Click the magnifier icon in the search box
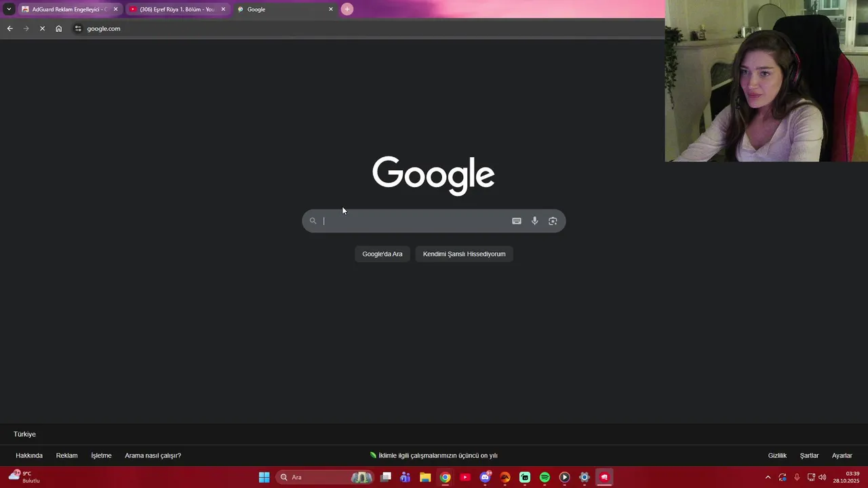The height and width of the screenshot is (488, 868). click(x=313, y=221)
